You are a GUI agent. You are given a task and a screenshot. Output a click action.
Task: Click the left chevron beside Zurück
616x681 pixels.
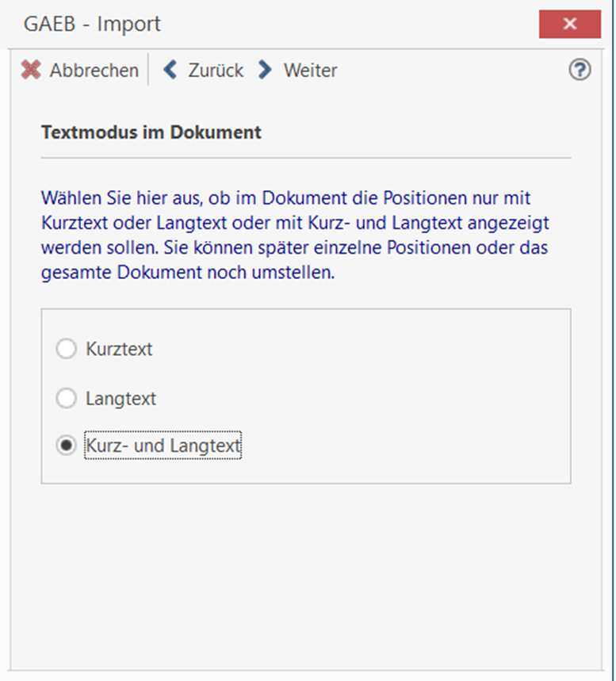[x=170, y=71]
